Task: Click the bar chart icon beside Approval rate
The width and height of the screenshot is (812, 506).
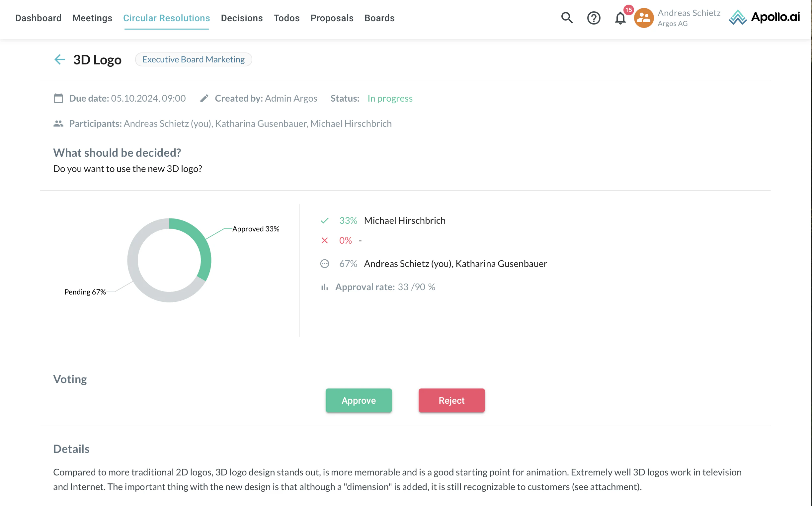Action: point(324,287)
